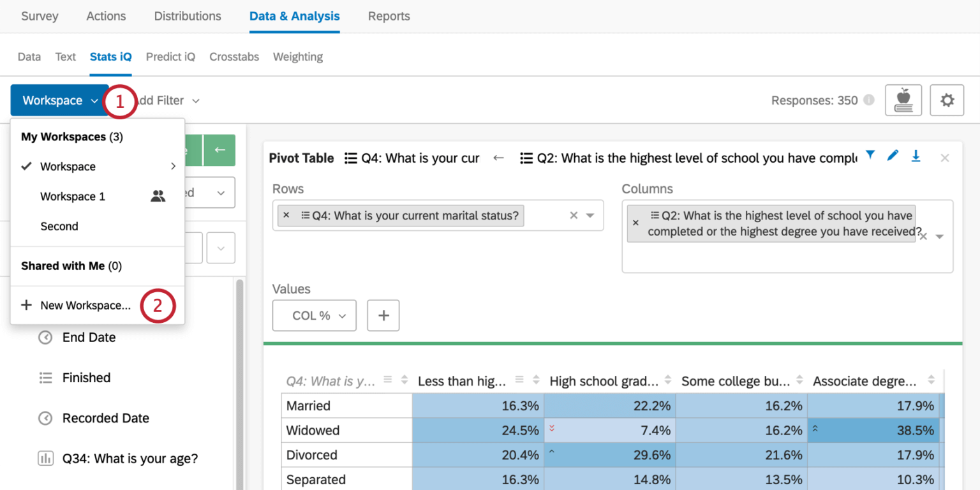Expand the Q4 marital status row dropdown
This screenshot has height=490, width=980.
590,215
